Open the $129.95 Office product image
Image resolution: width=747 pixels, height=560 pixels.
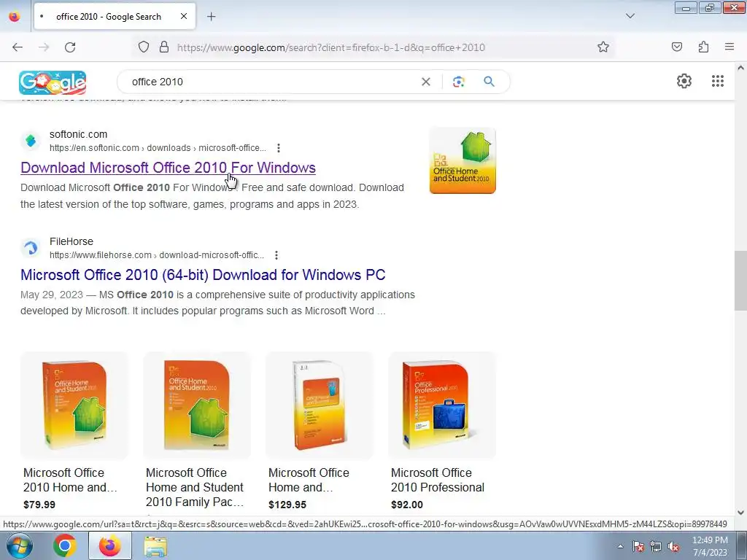pyautogui.click(x=320, y=405)
